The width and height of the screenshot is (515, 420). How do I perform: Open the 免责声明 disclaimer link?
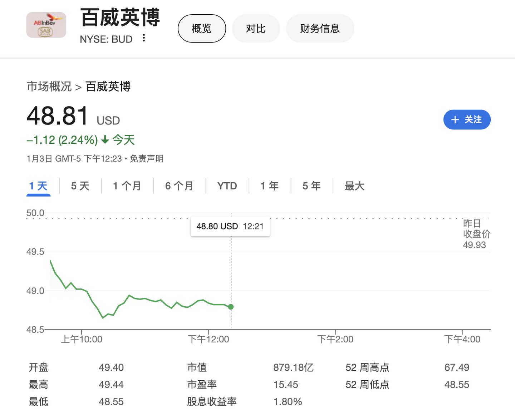(x=147, y=158)
